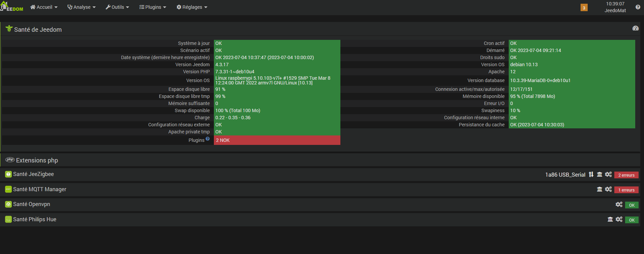Open Openvpn configuration gears icon
644x254 pixels.
tap(619, 204)
